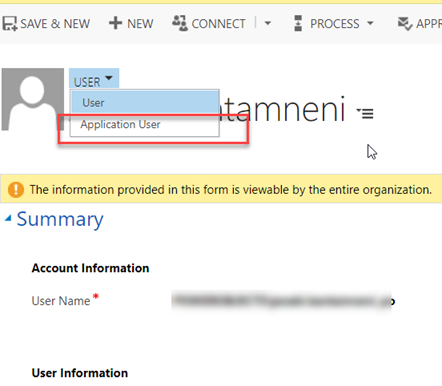Click the NEW command button
The width and height of the screenshot is (442, 386).
click(x=131, y=24)
